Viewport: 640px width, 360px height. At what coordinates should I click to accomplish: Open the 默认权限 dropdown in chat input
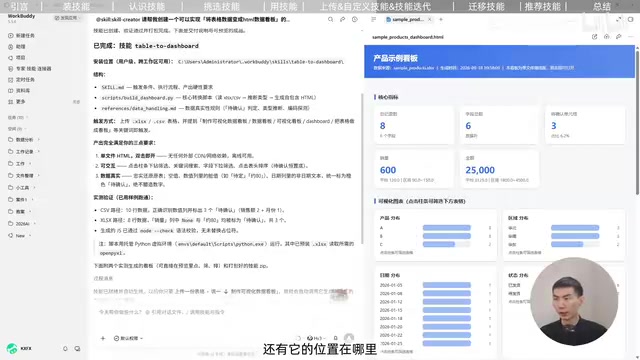[x=128, y=338]
